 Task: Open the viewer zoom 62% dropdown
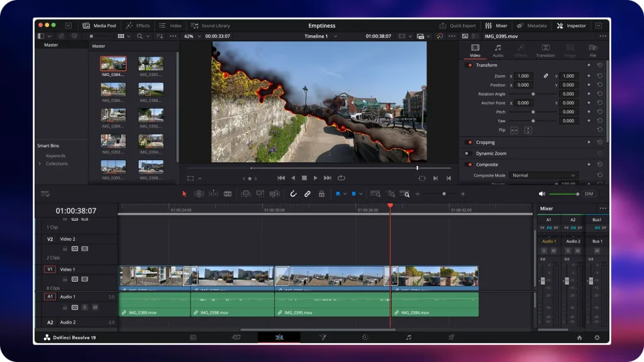point(191,36)
